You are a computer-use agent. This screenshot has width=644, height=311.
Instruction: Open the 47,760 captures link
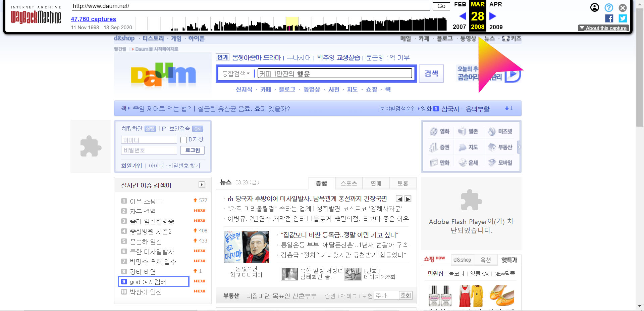pos(93,19)
